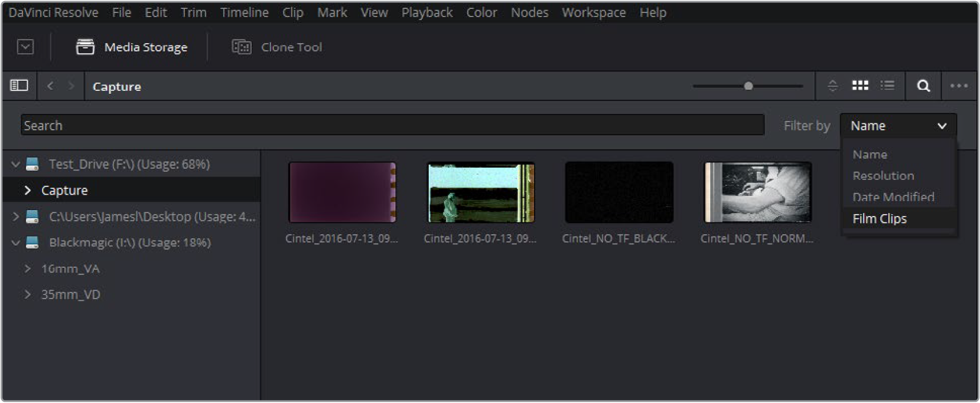Click the Clone Tool icon
Screen dimensions: 980x403
[242, 47]
